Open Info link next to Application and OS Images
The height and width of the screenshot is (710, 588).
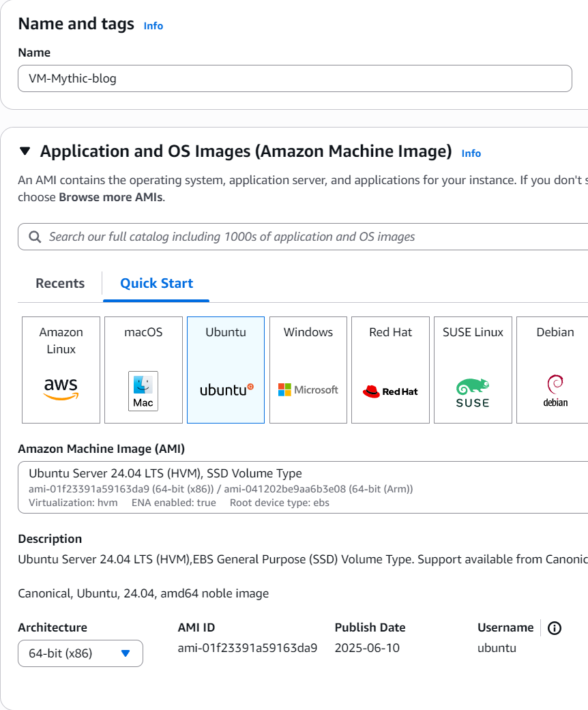click(x=471, y=153)
